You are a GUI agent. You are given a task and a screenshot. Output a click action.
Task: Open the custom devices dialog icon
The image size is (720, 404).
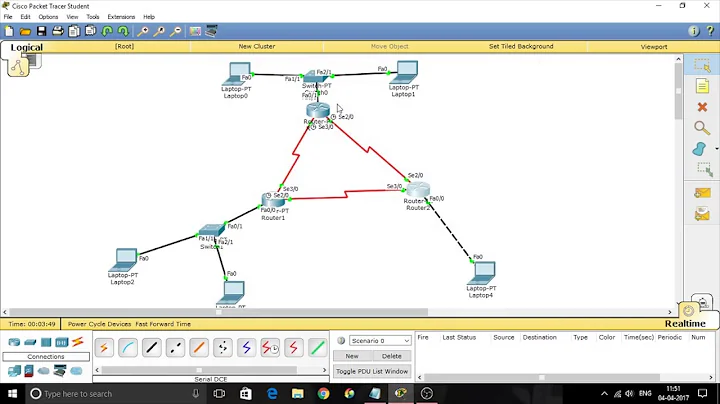coord(211,31)
